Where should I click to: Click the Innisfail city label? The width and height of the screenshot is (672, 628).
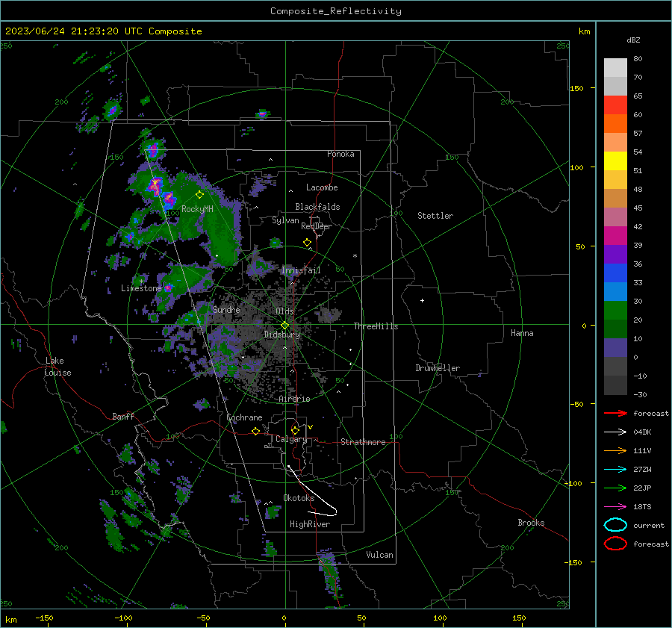coord(301,270)
